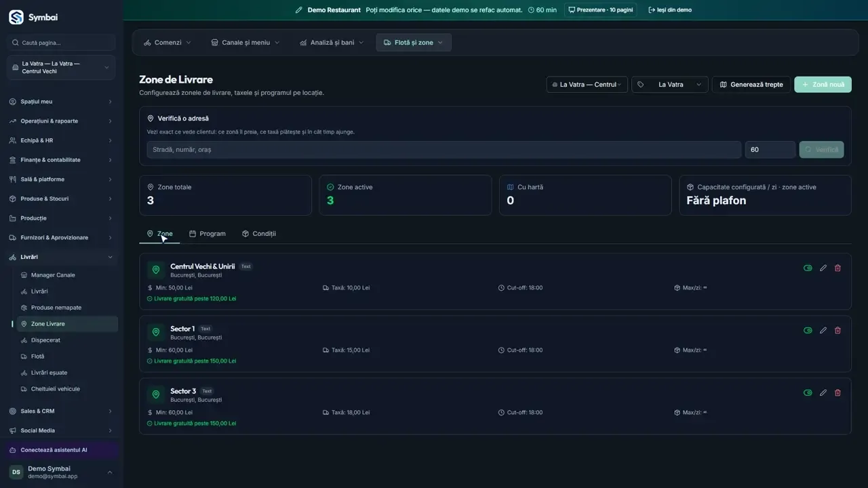
Task: Click the 60 minutes value field
Action: pyautogui.click(x=770, y=150)
